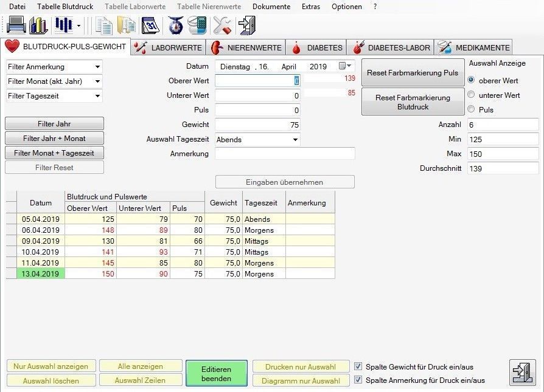
Task: Expand the 'Filter Anmerkung' dropdown
Action: [x=97, y=67]
